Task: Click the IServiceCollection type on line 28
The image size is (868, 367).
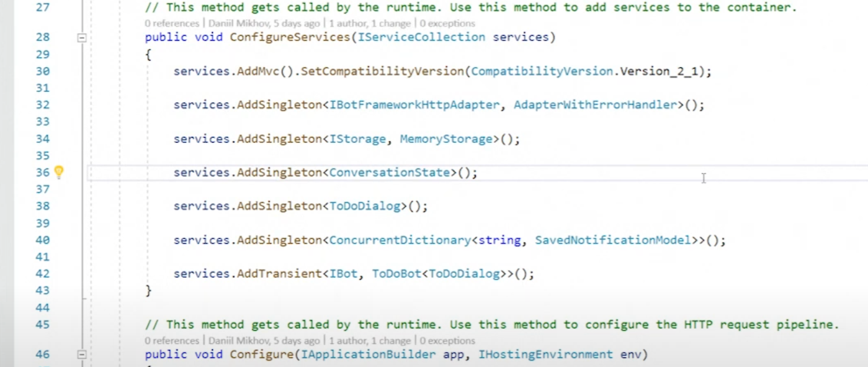Action: point(421,37)
